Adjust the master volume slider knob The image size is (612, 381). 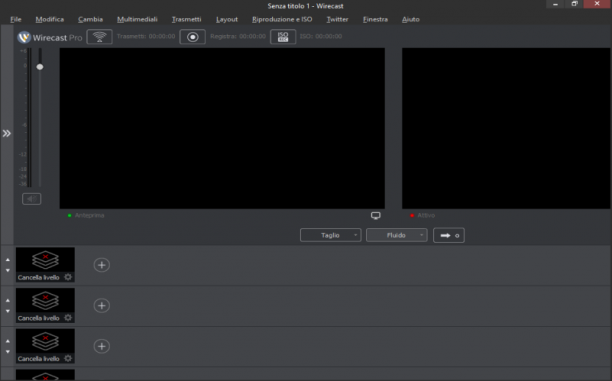point(40,67)
